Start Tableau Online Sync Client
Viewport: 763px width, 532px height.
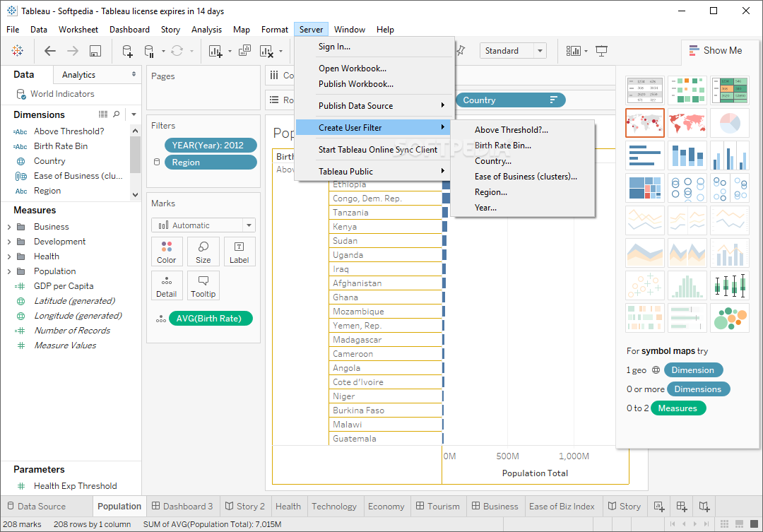(x=374, y=150)
